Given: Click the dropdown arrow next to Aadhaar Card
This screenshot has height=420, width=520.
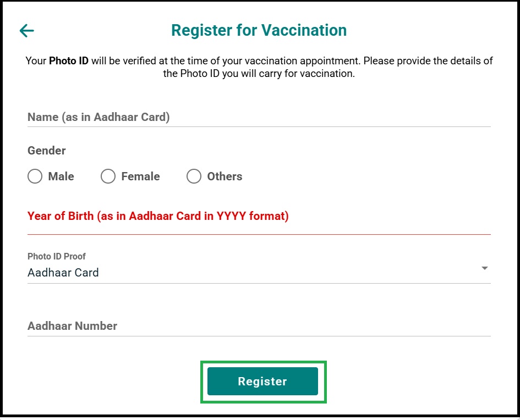Looking at the screenshot, I should click(485, 268).
